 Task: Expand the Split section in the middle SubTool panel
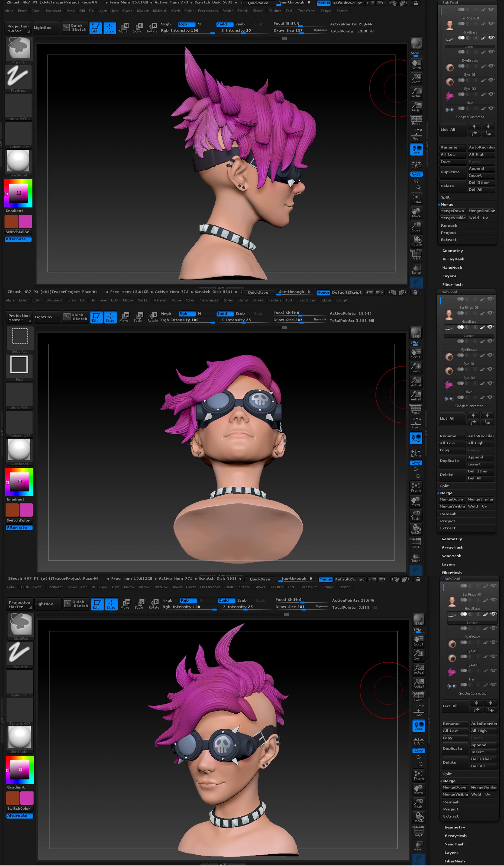tap(445, 486)
